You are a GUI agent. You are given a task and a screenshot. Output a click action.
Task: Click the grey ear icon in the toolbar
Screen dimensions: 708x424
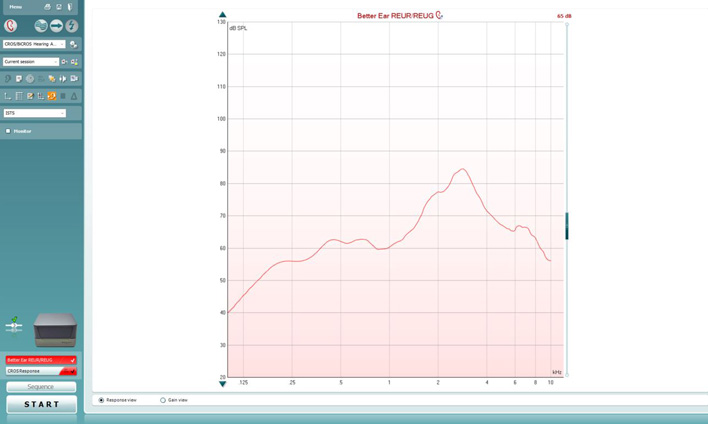[x=8, y=79]
